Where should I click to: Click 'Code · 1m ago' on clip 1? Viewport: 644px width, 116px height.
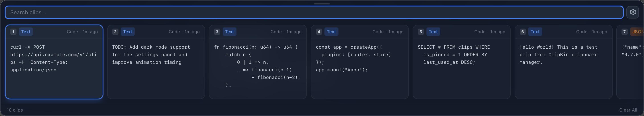coord(82,32)
